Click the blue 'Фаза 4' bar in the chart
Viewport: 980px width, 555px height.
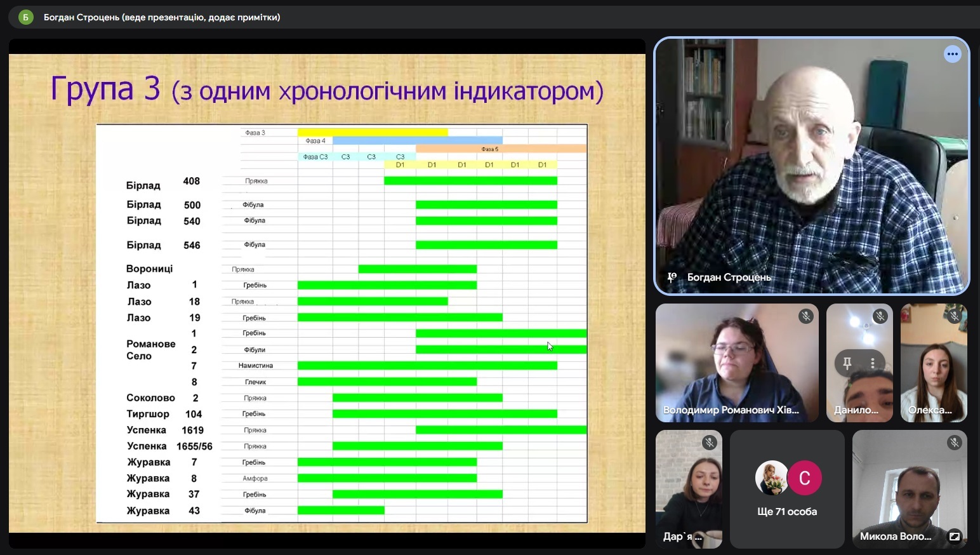click(418, 140)
